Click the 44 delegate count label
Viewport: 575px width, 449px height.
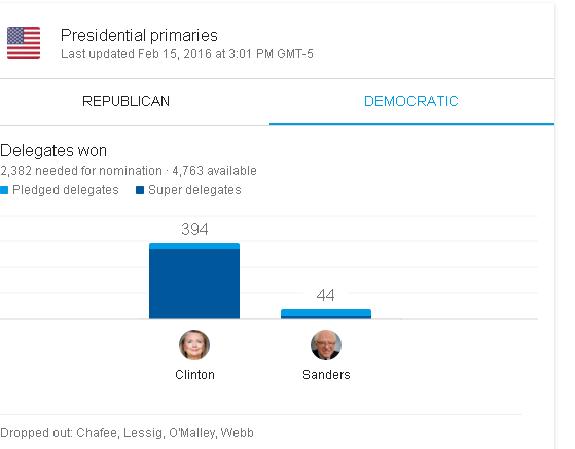[x=326, y=295]
